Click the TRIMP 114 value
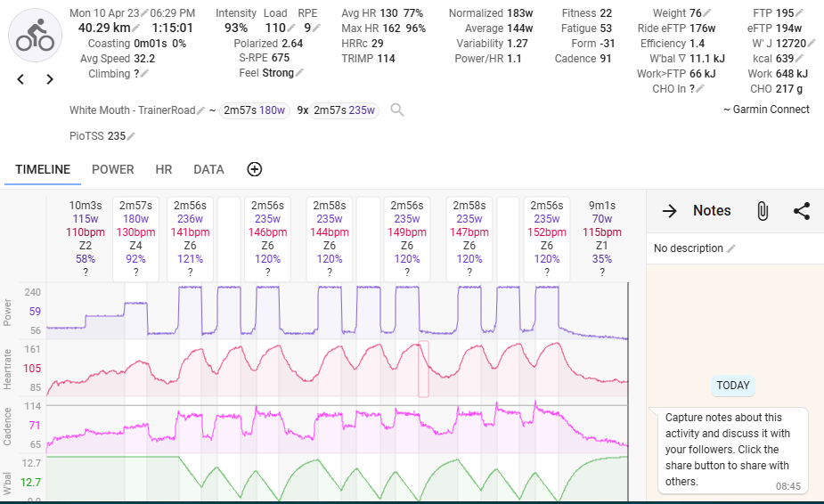 (x=386, y=59)
